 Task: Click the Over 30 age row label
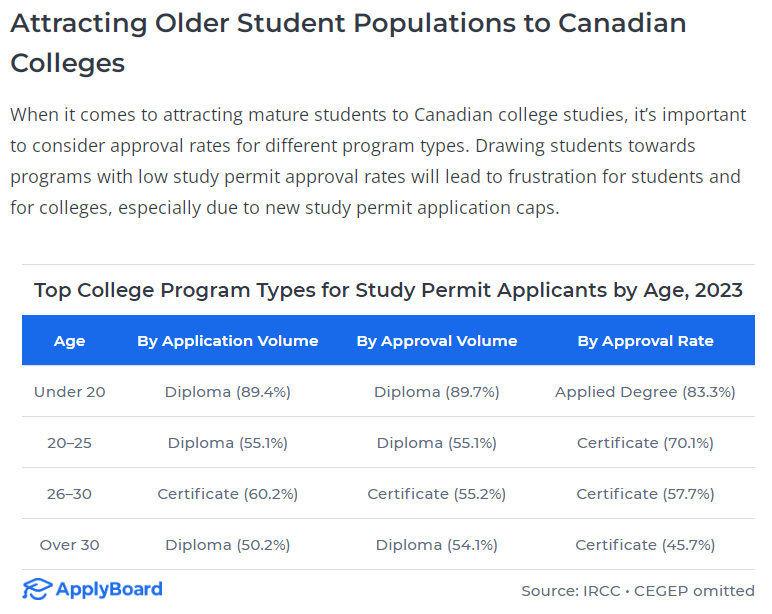(x=69, y=545)
